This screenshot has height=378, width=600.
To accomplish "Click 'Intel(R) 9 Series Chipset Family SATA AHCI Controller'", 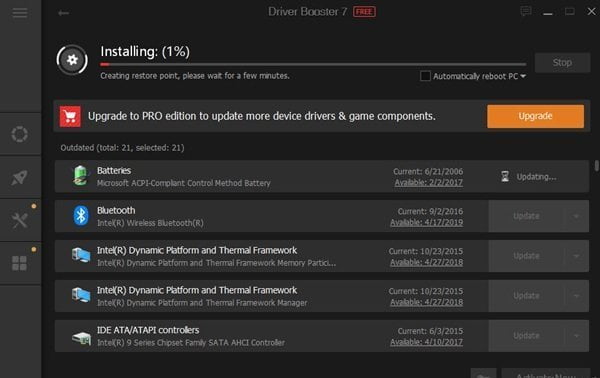I will 191,342.
